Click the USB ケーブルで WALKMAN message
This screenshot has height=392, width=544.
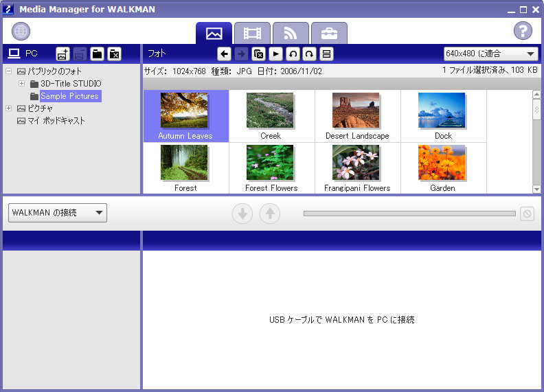pyautogui.click(x=342, y=319)
